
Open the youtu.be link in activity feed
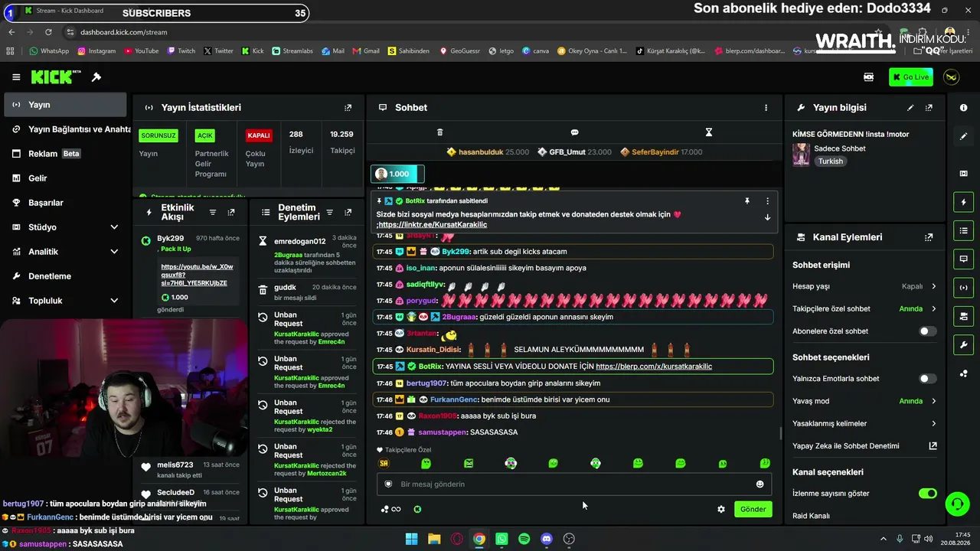tap(197, 275)
